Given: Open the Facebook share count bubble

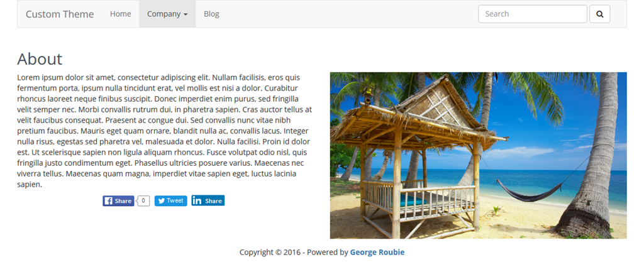Looking at the screenshot, I should pyautogui.click(x=143, y=200).
